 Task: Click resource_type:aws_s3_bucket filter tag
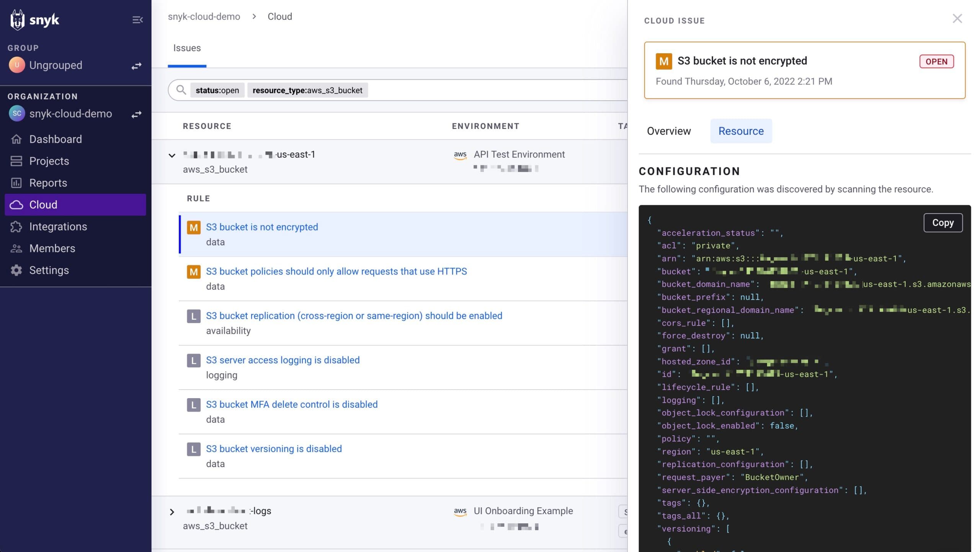point(308,90)
